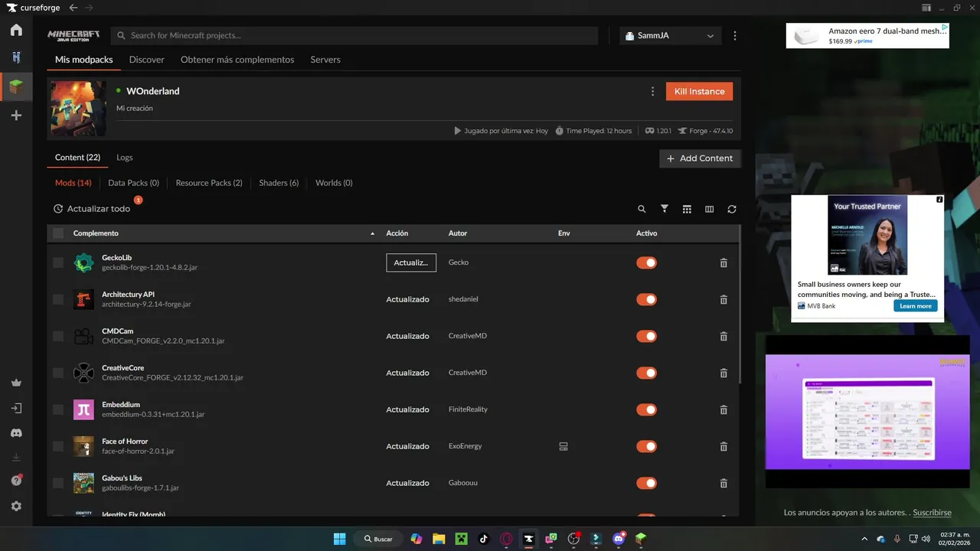980x551 pixels.
Task: Open the help question mark icon
Action: [x=16, y=481]
